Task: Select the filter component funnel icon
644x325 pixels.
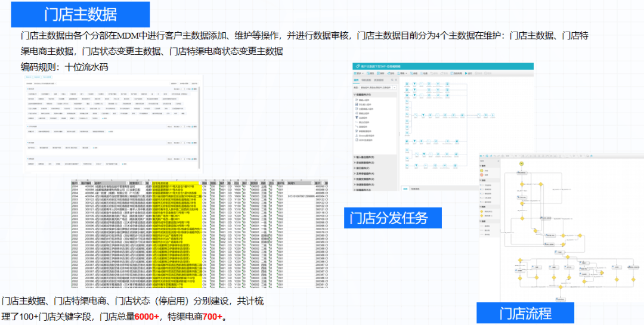Action: pos(356,118)
